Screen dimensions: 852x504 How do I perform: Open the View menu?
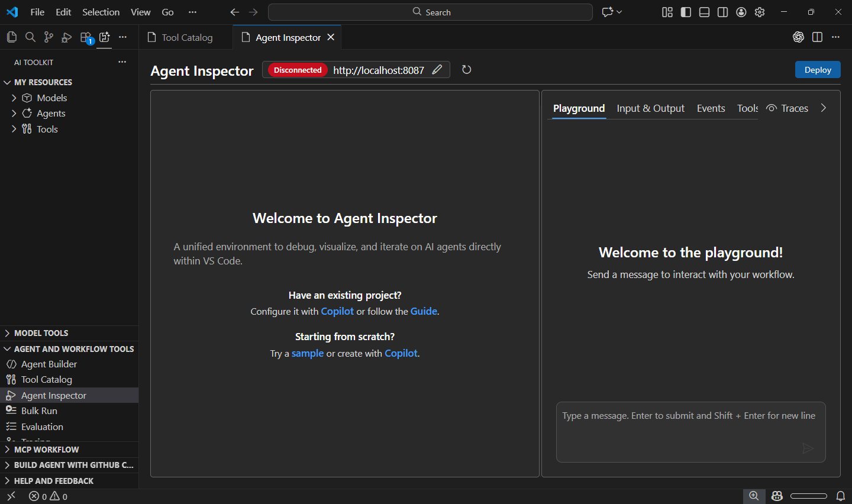pos(140,12)
